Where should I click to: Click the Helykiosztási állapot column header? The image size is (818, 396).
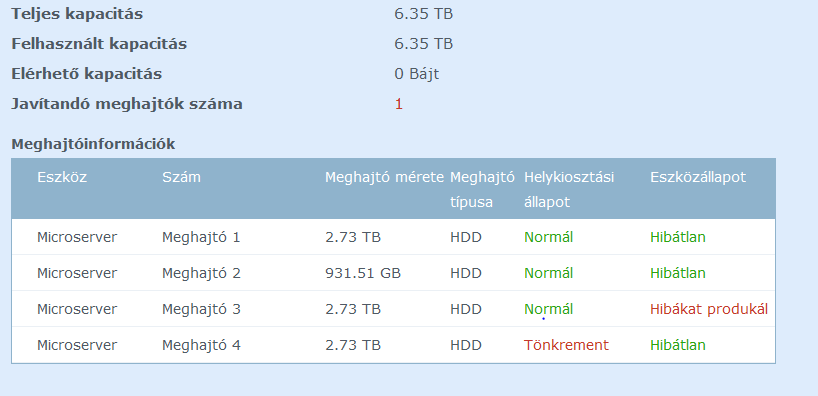point(569,189)
